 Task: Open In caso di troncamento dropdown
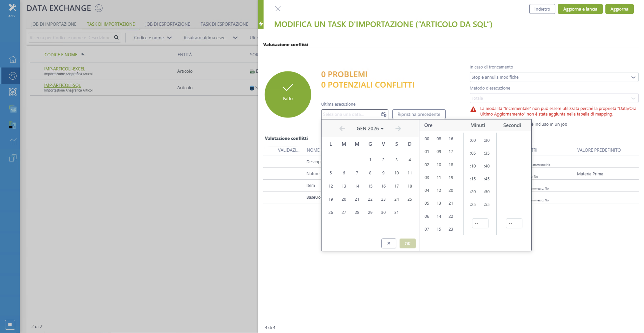tap(554, 77)
